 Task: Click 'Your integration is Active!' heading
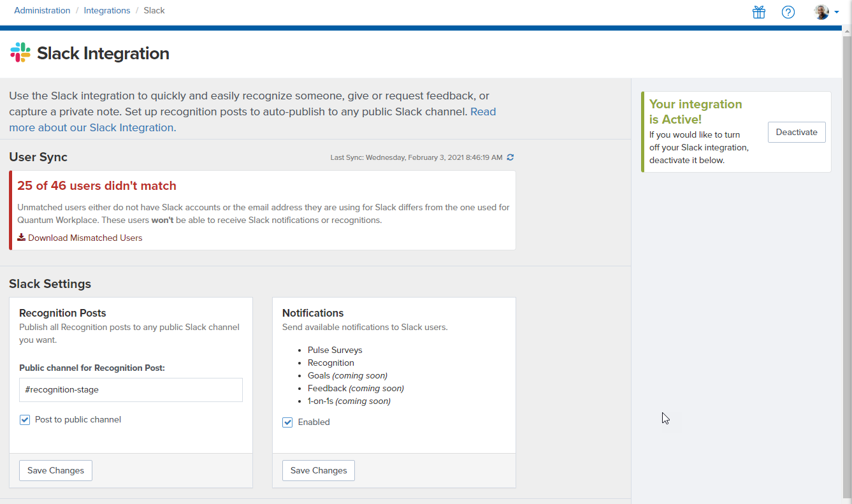pyautogui.click(x=696, y=112)
